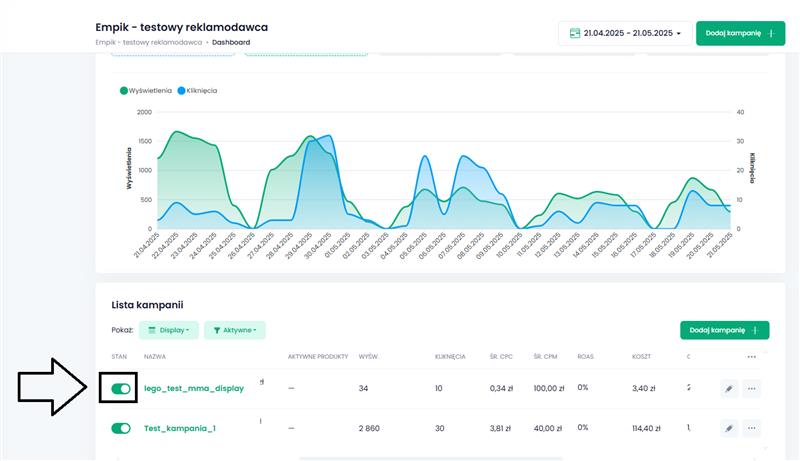Expand the Display type filter dropdown arrow

tap(188, 330)
